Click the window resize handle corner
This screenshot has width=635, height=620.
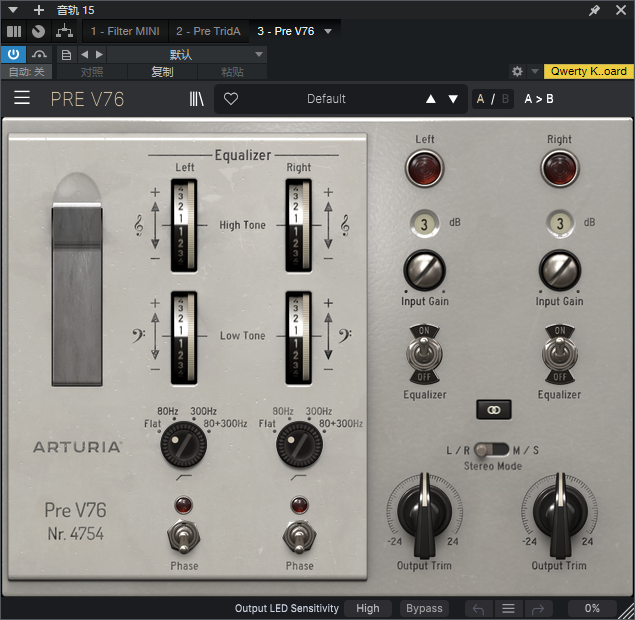pos(626,611)
